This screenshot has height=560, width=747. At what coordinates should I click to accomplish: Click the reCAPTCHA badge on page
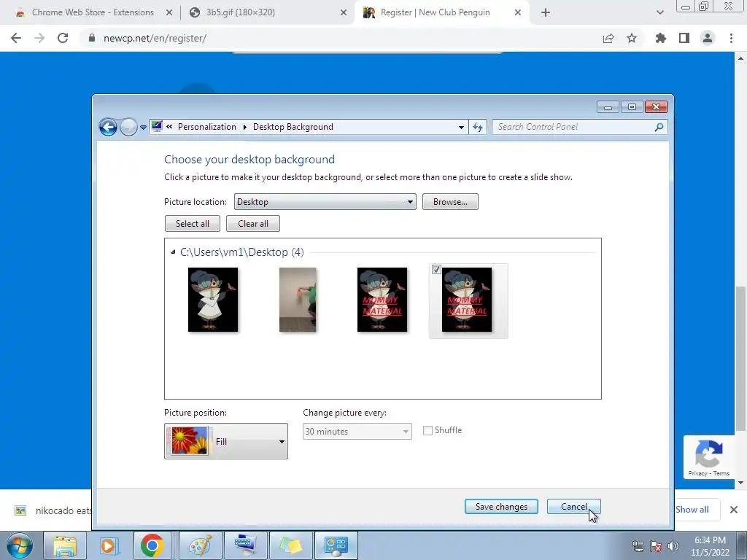tap(709, 457)
